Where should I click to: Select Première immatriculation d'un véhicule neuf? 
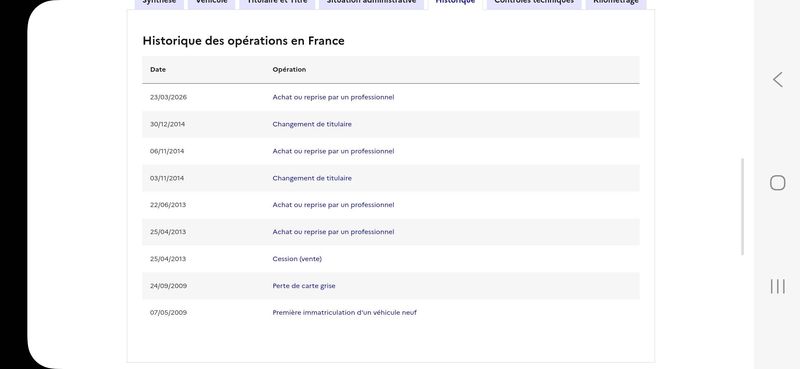click(x=344, y=313)
